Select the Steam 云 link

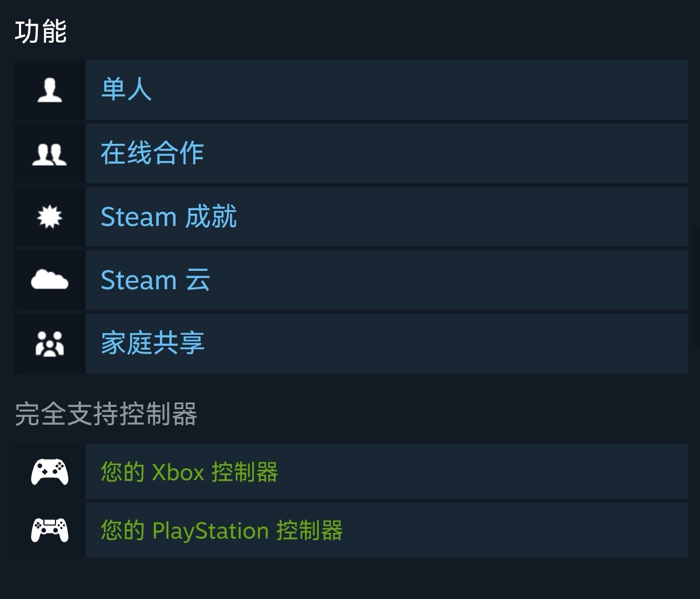tap(155, 280)
